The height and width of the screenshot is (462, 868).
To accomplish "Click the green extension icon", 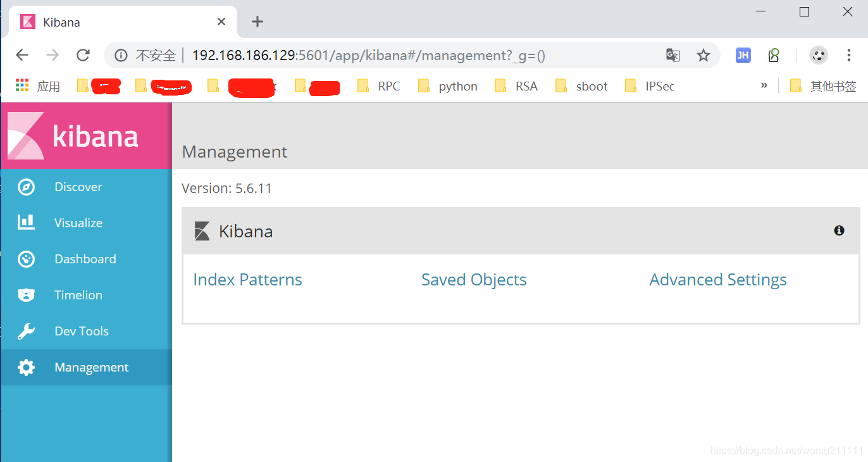I will (774, 55).
